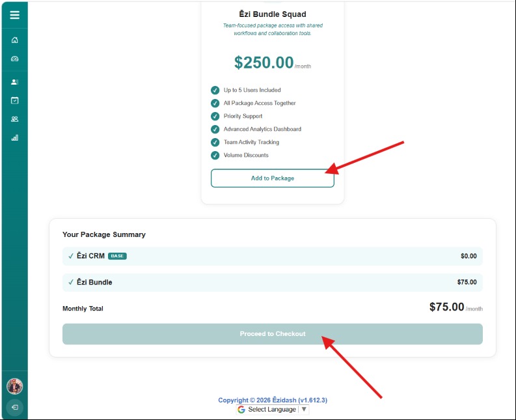Click the Add to Package button
The width and height of the screenshot is (516, 420).
tap(273, 178)
